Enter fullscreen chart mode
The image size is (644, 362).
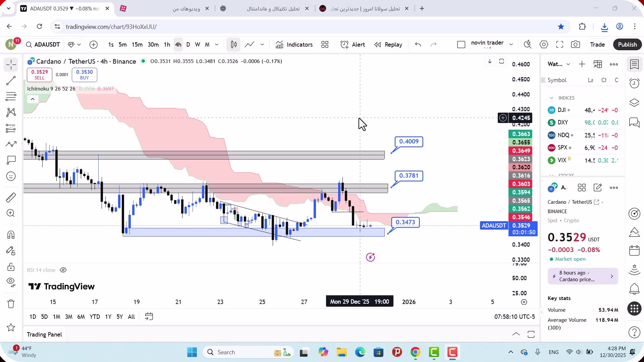pos(559,45)
